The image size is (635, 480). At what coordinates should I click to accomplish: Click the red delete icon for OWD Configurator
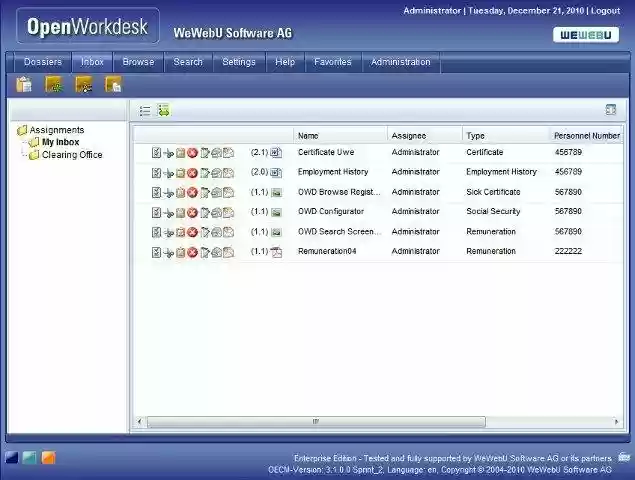(x=192, y=212)
